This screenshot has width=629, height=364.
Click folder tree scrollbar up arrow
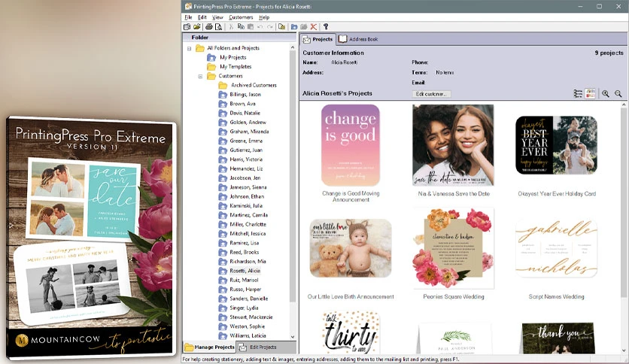tap(293, 47)
